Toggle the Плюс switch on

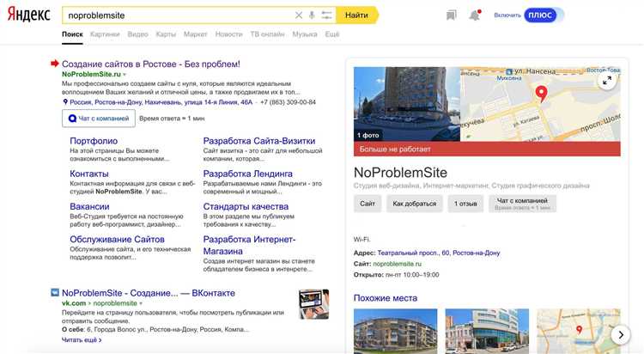pos(543,15)
